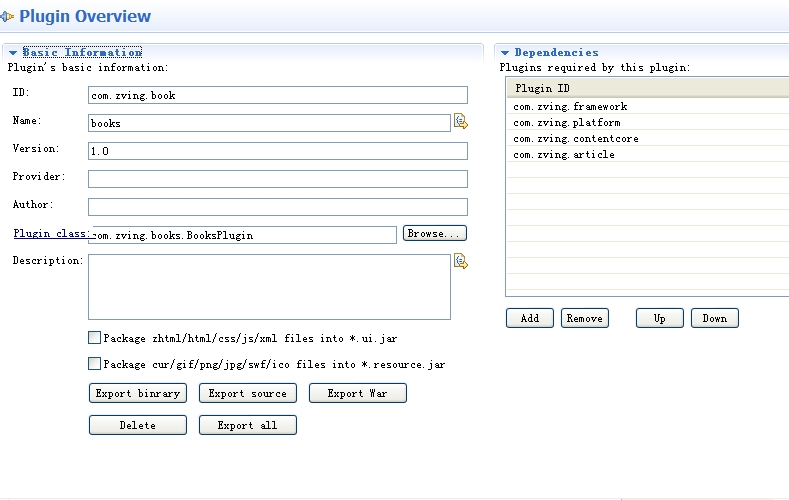
Task: Focus the Provider text field
Action: tap(277, 179)
